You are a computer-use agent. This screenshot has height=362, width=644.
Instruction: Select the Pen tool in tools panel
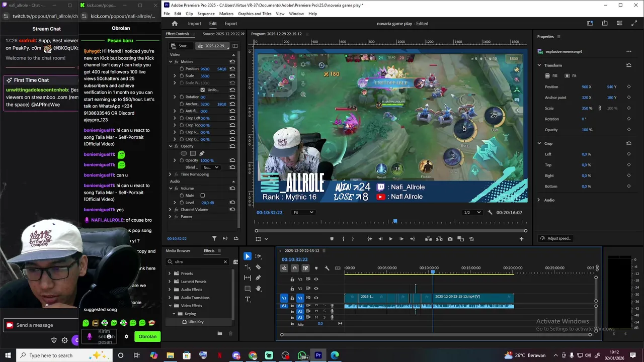pos(259,278)
